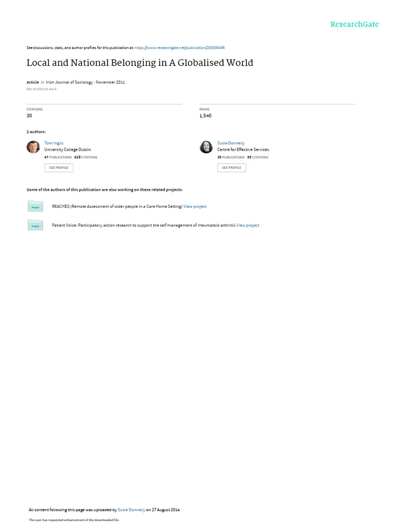Open Tom Inglis author link

click(x=54, y=143)
